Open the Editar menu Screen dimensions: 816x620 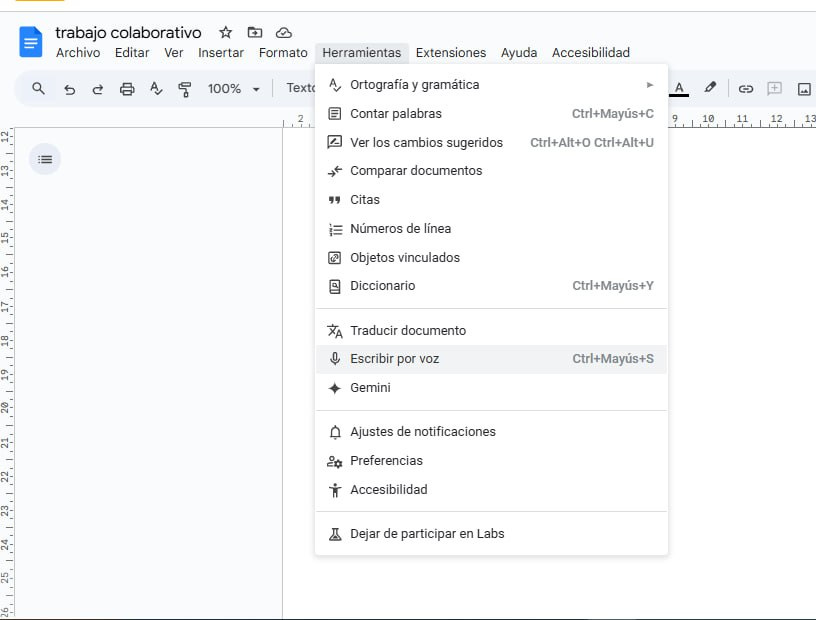[x=132, y=53]
